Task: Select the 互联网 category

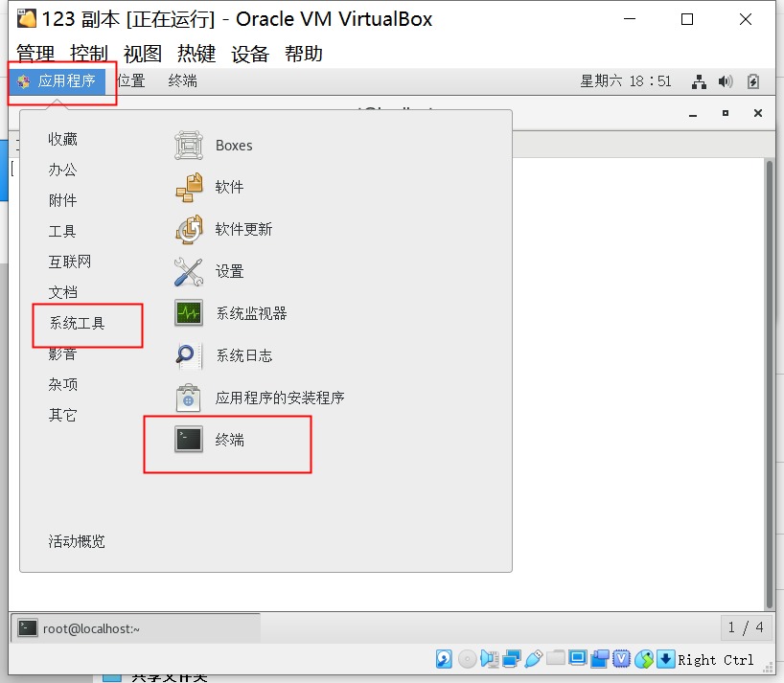Action: pyautogui.click(x=70, y=262)
